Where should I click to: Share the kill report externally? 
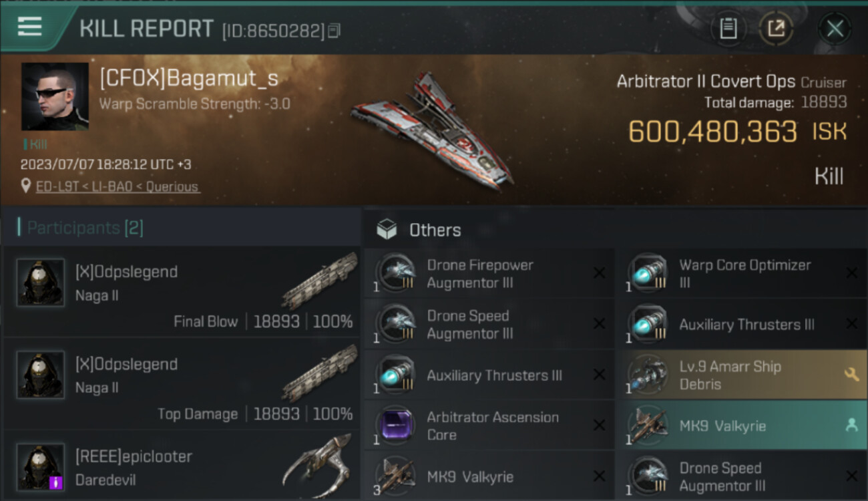[x=776, y=29]
